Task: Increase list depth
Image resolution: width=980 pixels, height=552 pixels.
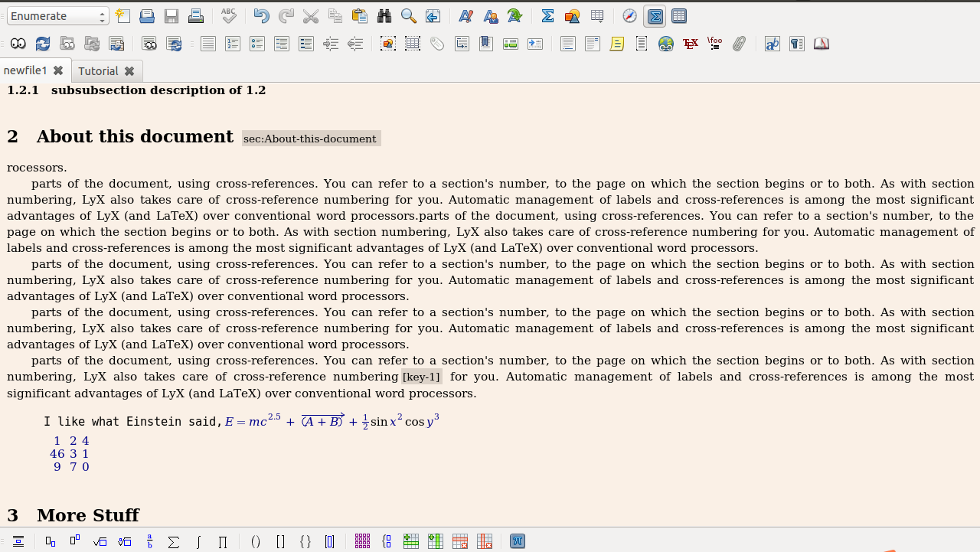Action: [x=330, y=44]
